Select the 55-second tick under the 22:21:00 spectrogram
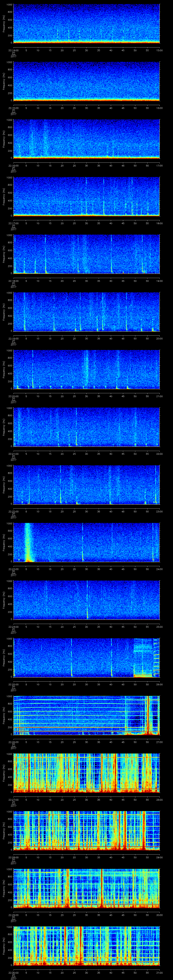The width and height of the screenshot is (173, 980). [147, 454]
